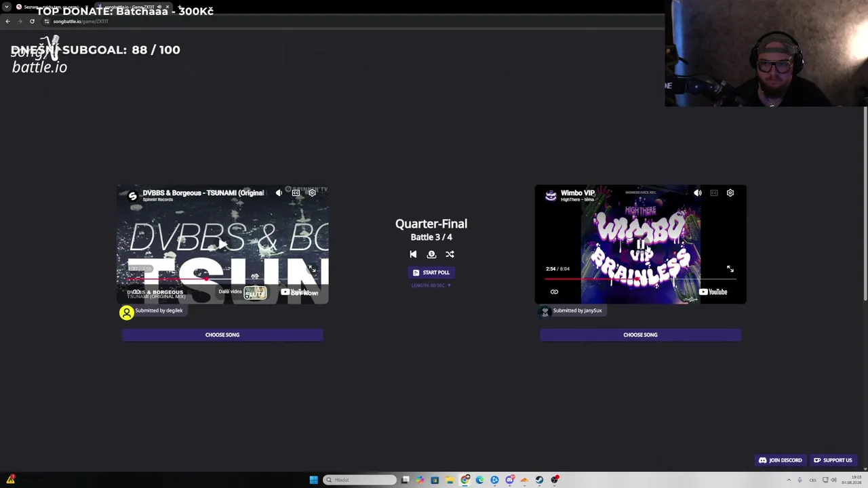Open the TSUNAMI video title link
Screen dimensions: 868x488
click(203, 193)
